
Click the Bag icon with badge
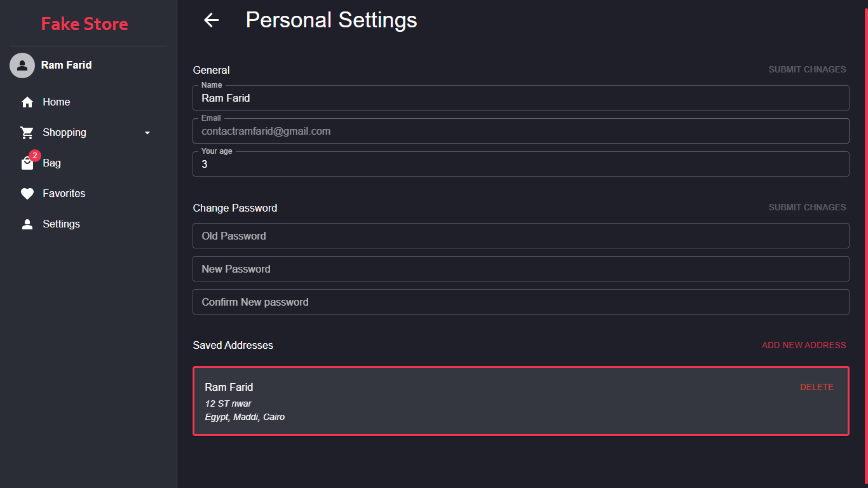(27, 163)
